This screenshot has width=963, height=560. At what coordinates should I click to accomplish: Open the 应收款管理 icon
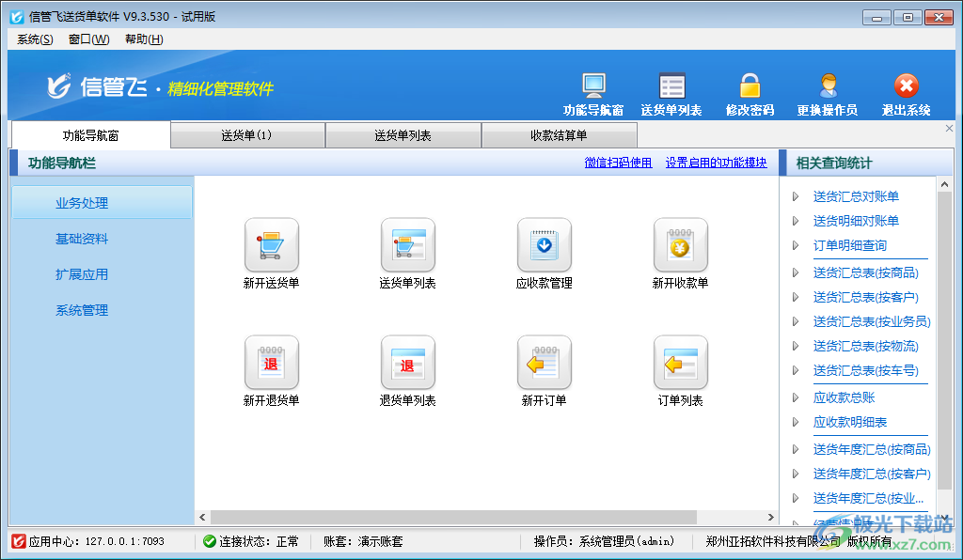(545, 245)
